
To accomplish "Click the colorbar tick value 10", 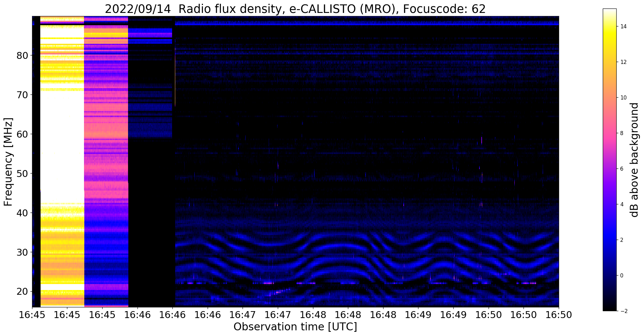I will tap(623, 98).
